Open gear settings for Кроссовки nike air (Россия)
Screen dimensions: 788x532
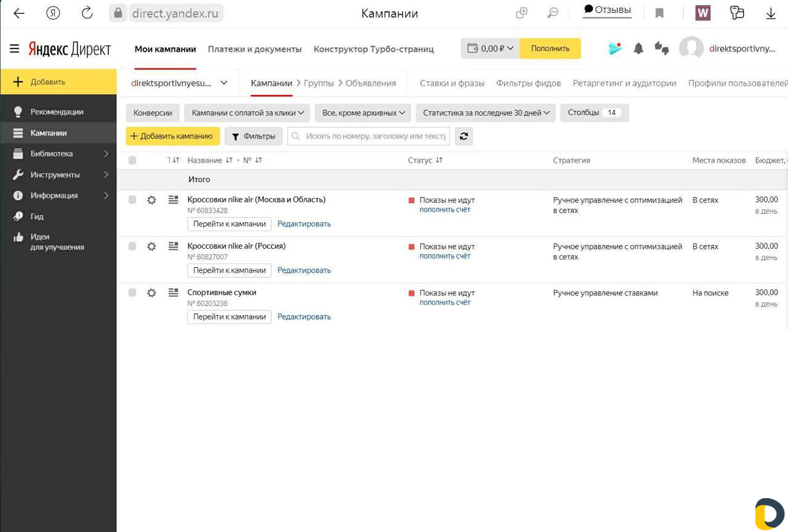(151, 246)
